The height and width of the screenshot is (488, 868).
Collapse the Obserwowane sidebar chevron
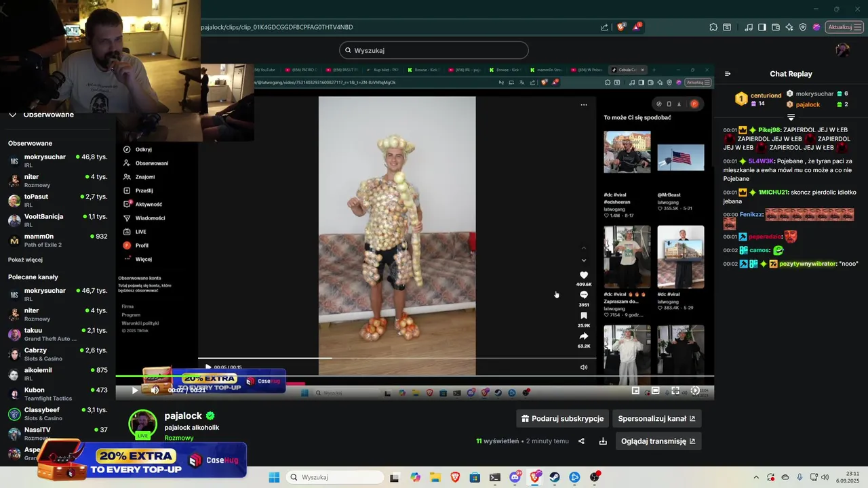click(12, 115)
